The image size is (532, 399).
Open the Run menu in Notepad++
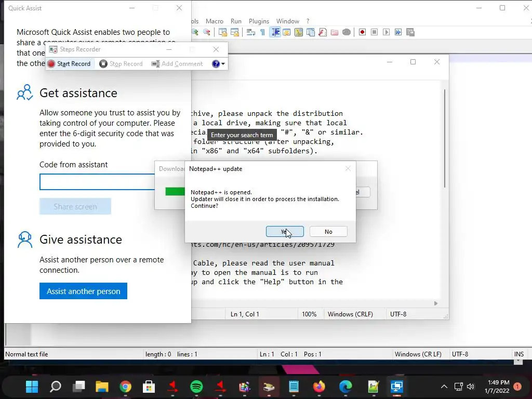[x=236, y=21]
